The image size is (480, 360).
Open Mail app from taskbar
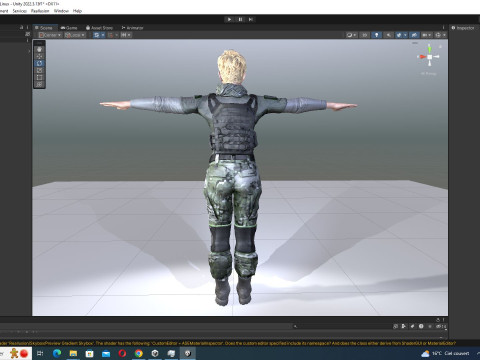[106, 353]
